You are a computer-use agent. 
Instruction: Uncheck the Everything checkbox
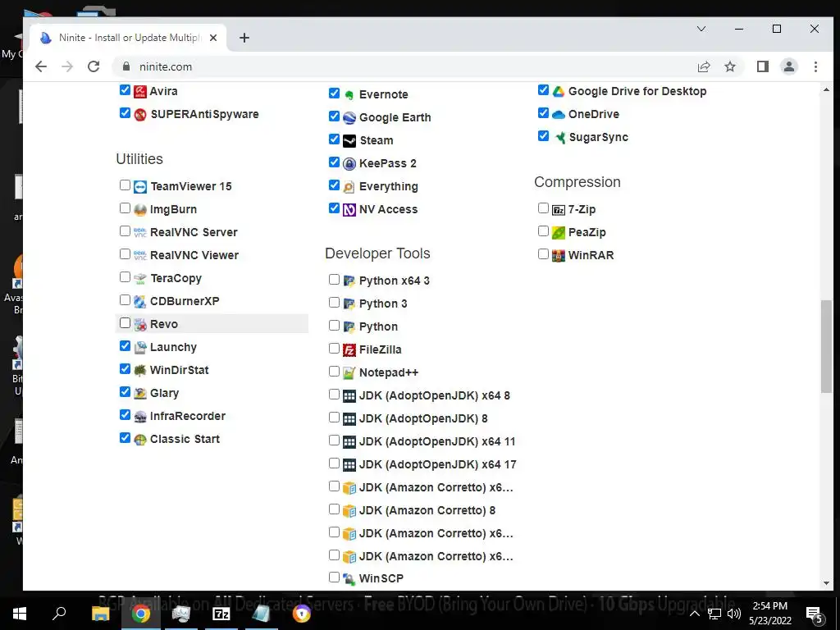pos(335,185)
